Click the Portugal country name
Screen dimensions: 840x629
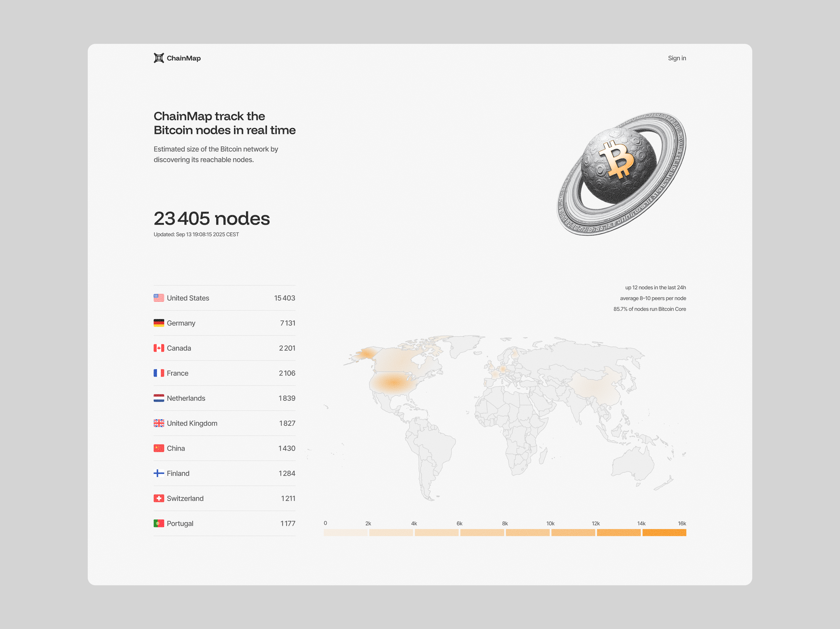180,524
